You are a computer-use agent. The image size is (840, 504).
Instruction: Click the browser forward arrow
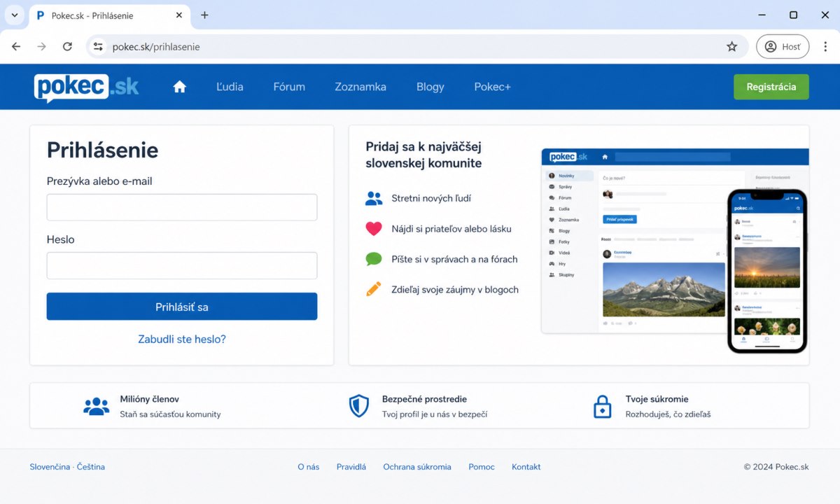[41, 47]
